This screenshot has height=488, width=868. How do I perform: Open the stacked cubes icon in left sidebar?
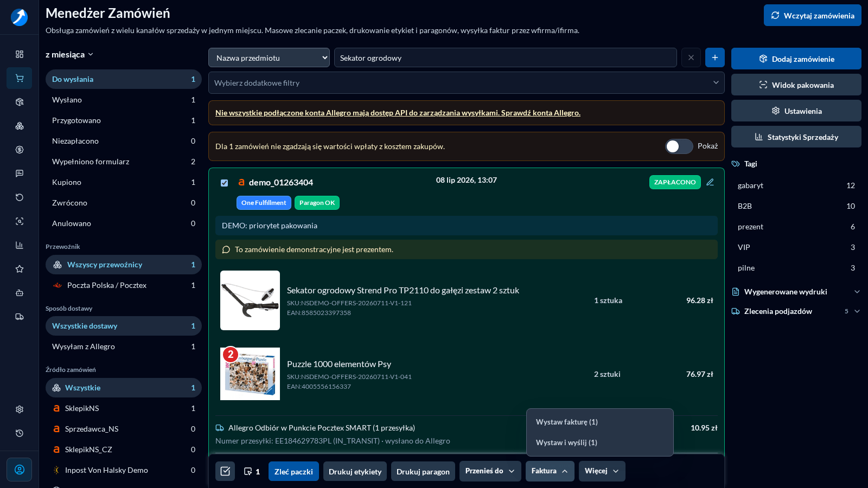(x=20, y=126)
